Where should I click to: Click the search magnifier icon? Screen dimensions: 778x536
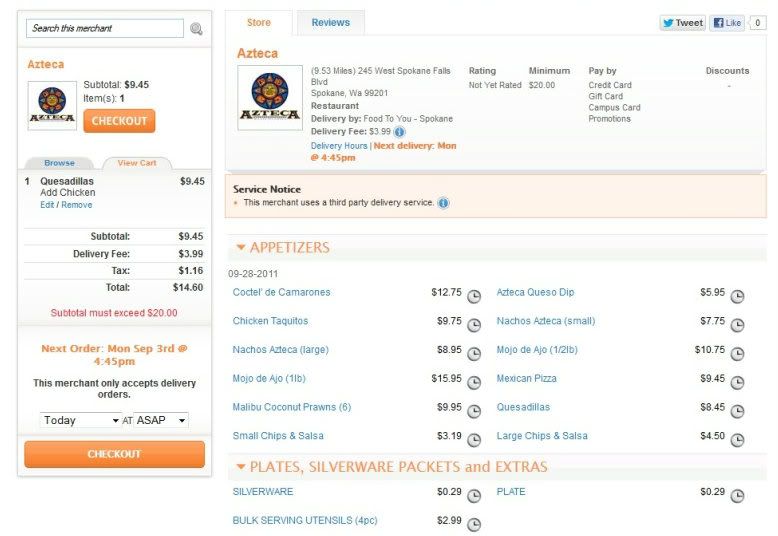point(196,29)
